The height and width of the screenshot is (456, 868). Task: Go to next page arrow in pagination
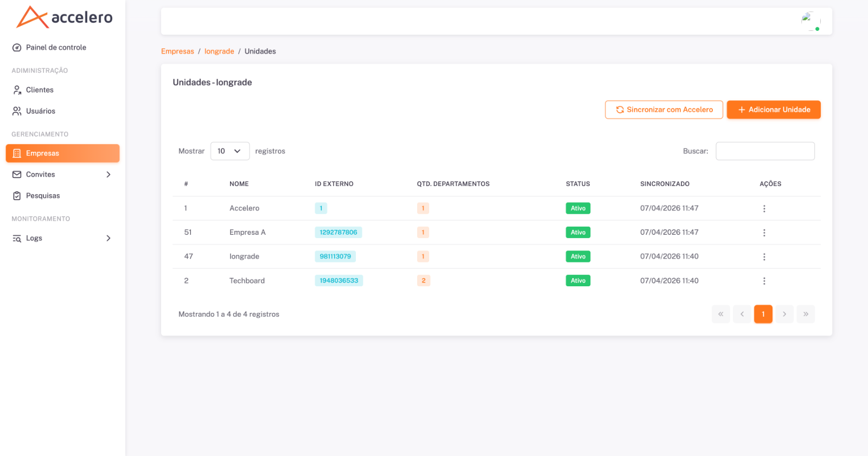(x=784, y=314)
